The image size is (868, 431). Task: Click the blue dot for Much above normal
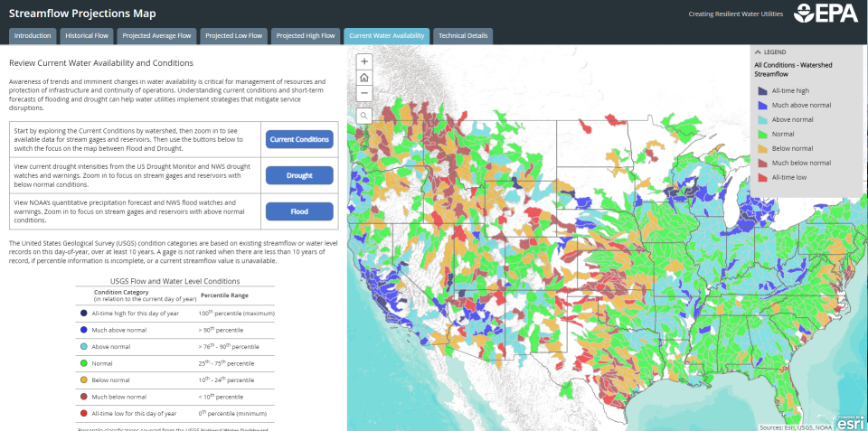(x=83, y=330)
